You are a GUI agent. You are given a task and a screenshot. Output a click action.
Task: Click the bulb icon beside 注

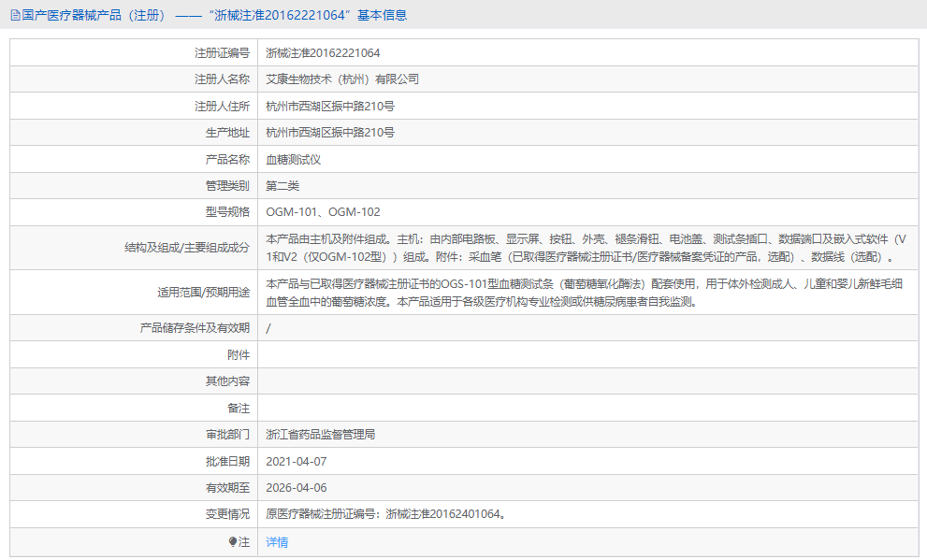point(233,541)
